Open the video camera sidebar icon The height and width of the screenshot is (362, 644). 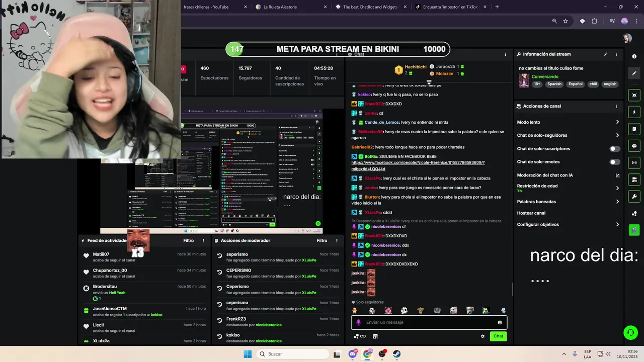634,179
